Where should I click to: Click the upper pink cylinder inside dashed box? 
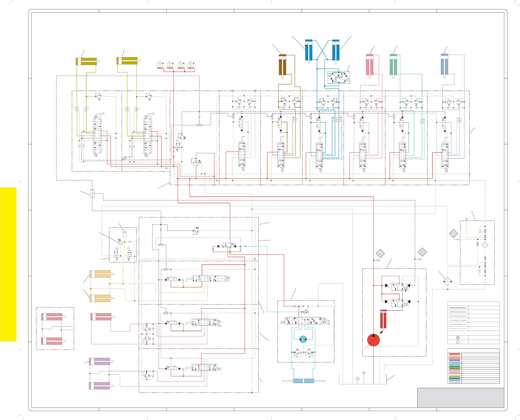pos(53,317)
